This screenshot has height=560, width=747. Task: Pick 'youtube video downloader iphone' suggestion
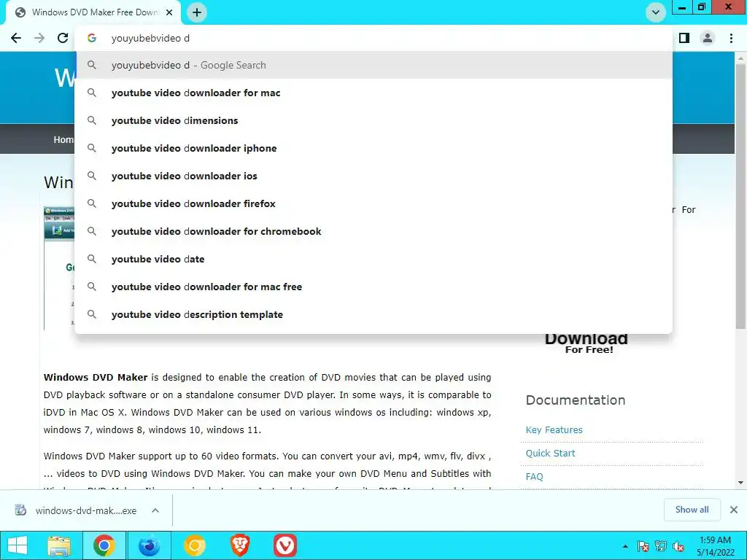coord(374,148)
